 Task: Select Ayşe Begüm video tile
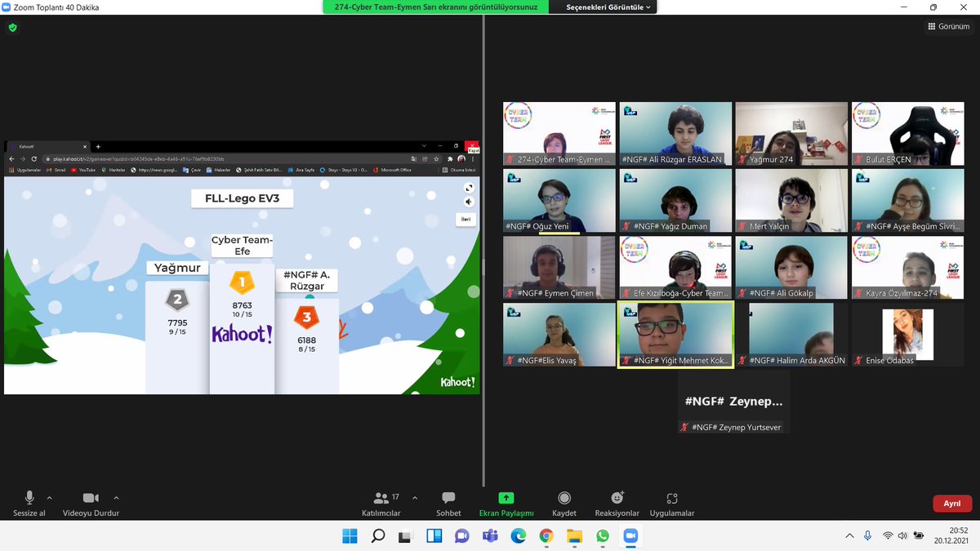[907, 201]
